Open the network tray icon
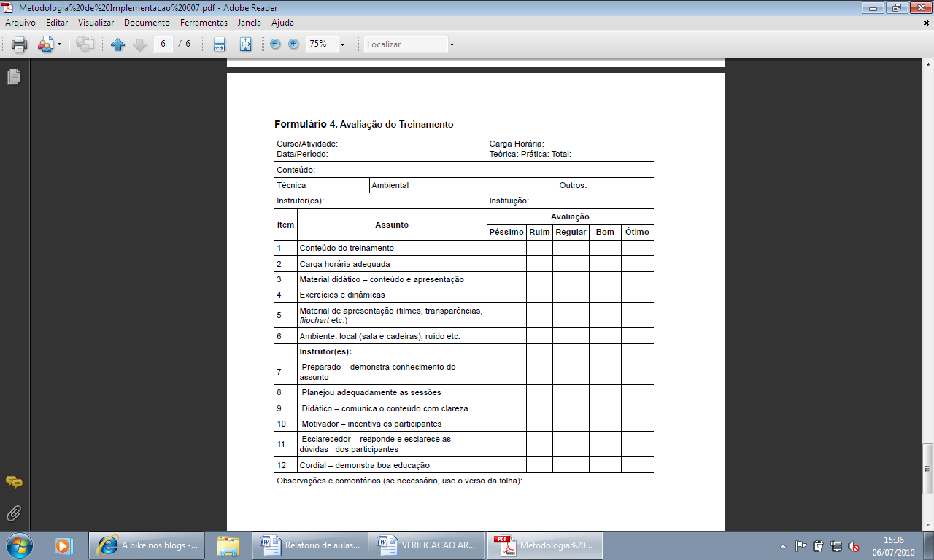The height and width of the screenshot is (560, 934). click(x=836, y=546)
